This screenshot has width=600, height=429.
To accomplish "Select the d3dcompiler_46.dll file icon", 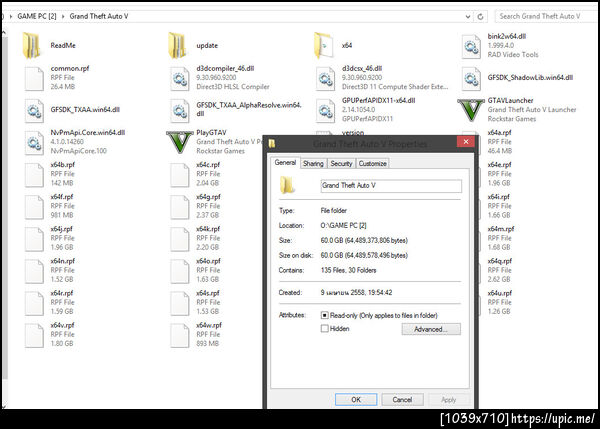I will [179, 78].
